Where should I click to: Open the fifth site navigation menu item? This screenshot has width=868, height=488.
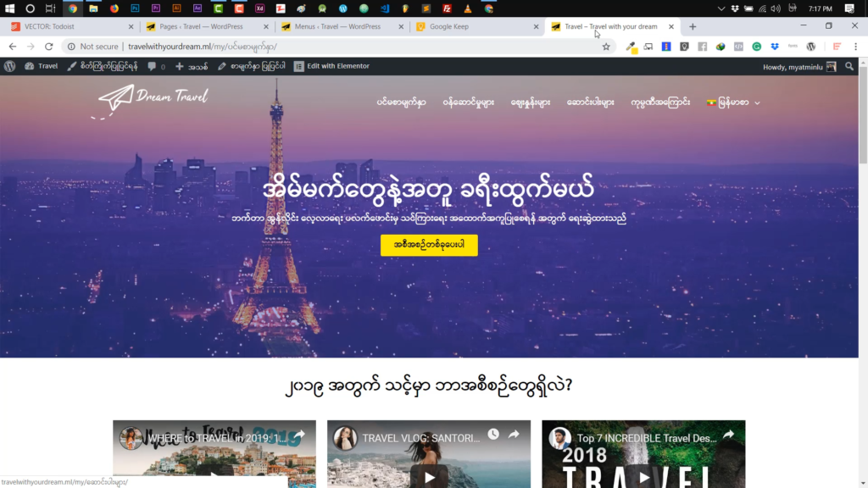[x=660, y=103]
